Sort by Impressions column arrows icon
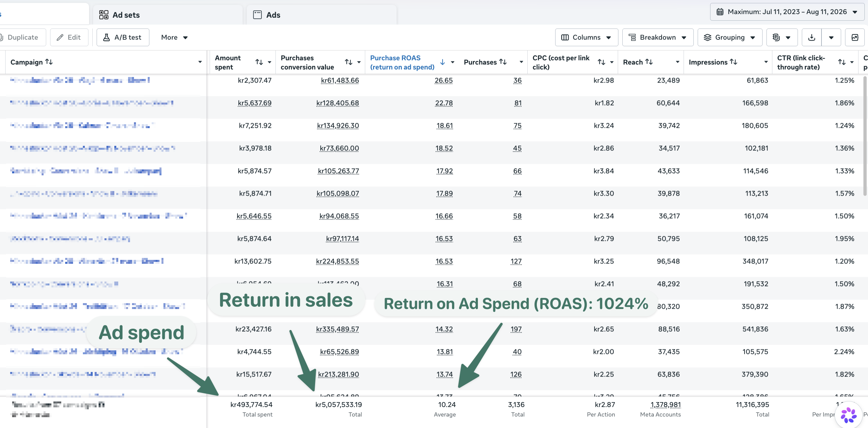 click(x=734, y=62)
